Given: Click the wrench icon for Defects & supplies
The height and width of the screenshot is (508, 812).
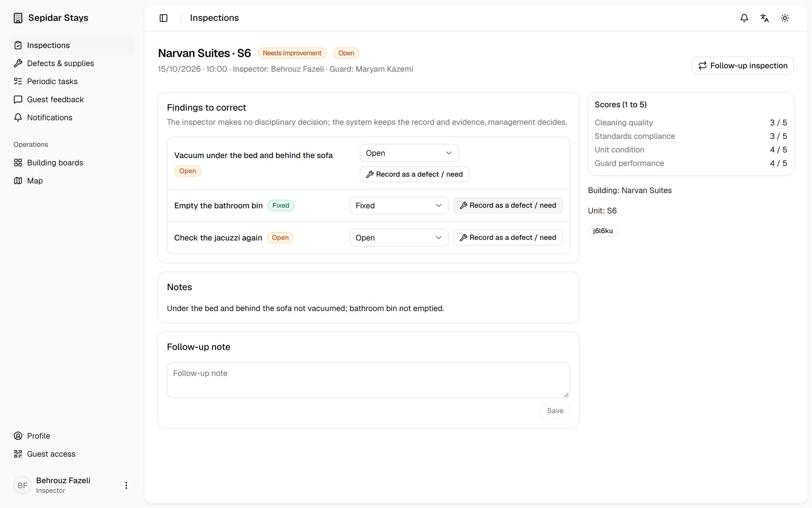Looking at the screenshot, I should point(18,63).
